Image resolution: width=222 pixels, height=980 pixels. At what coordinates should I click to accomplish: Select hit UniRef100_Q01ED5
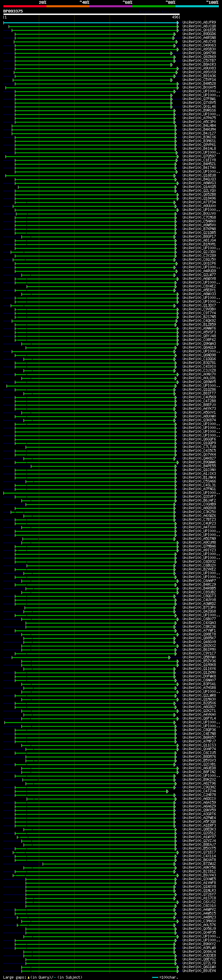[x=199, y=30]
